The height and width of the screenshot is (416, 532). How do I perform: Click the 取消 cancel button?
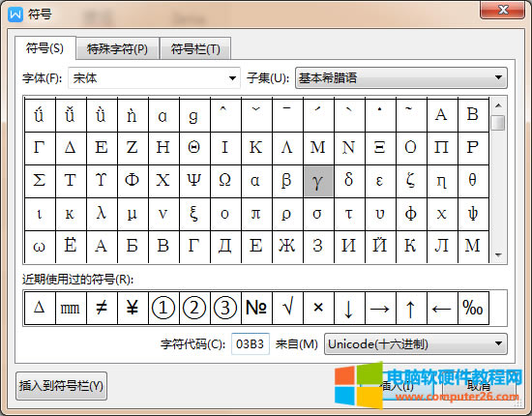point(479,386)
